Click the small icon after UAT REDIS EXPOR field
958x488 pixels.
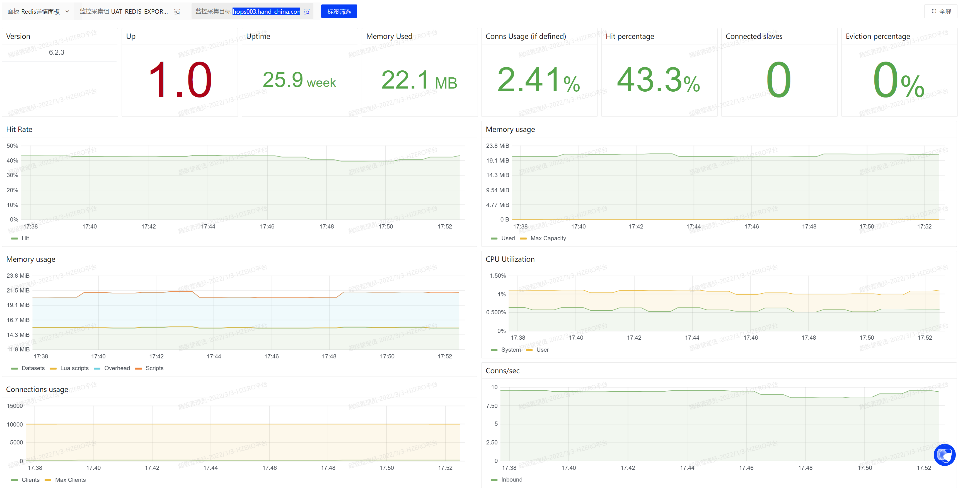tap(177, 11)
